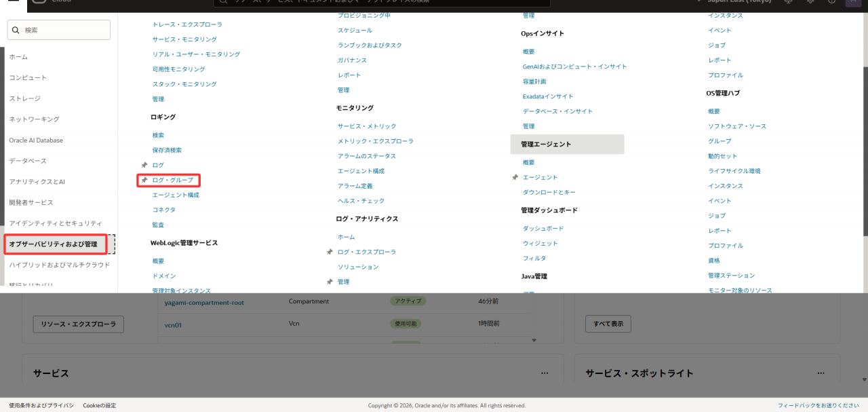Open ガバナンス link
The image size is (868, 412).
[x=352, y=60]
